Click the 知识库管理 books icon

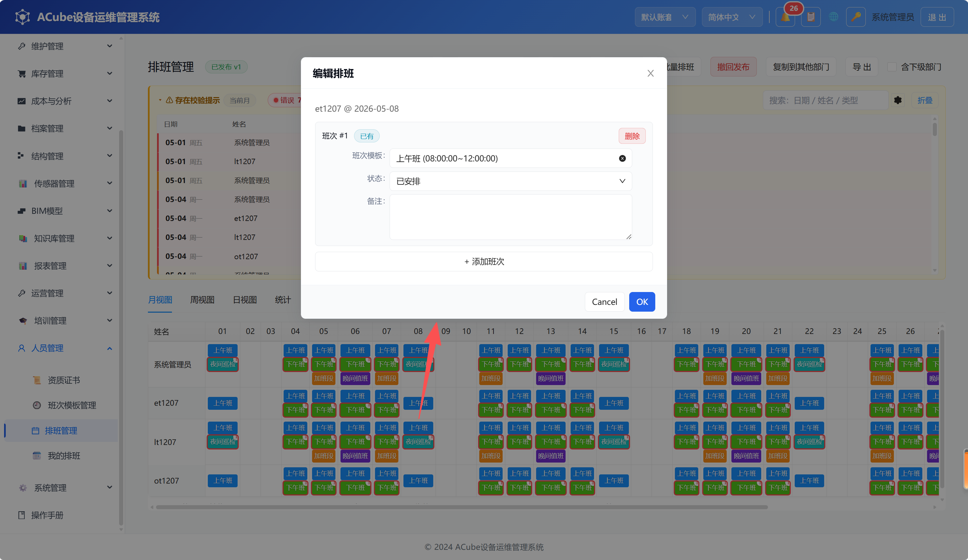(x=23, y=238)
